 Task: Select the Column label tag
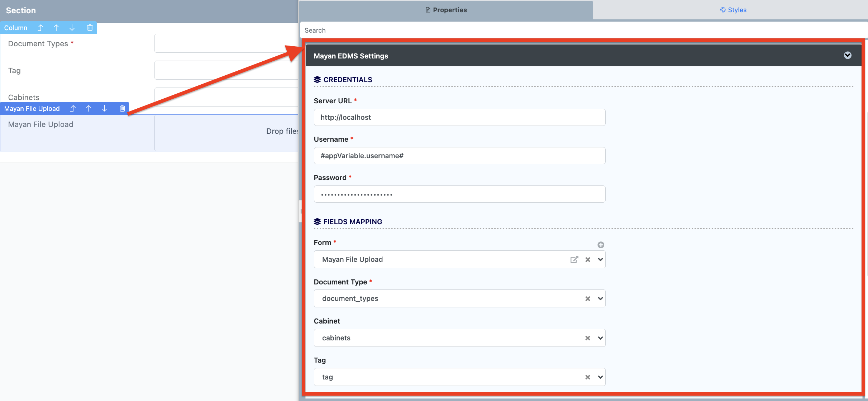click(16, 28)
